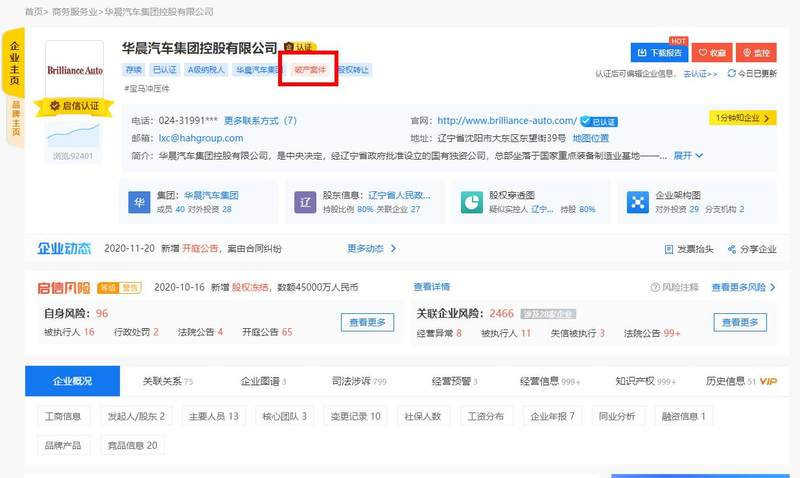Click the A级纳税人 tag
This screenshot has height=478, width=800.
click(206, 70)
